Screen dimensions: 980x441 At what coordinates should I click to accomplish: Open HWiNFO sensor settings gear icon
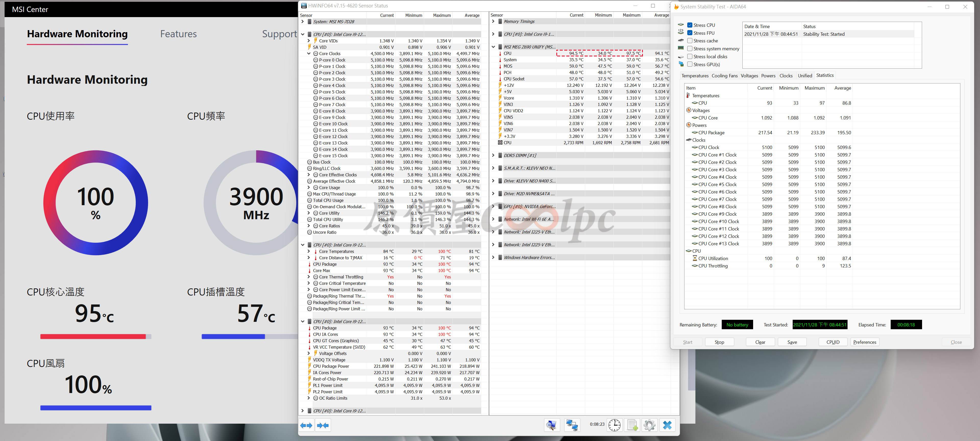coord(650,425)
